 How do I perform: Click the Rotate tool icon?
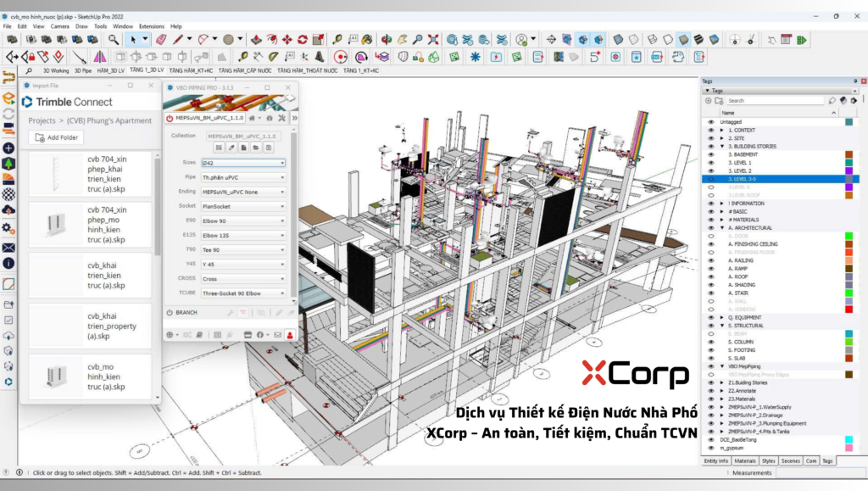(303, 39)
